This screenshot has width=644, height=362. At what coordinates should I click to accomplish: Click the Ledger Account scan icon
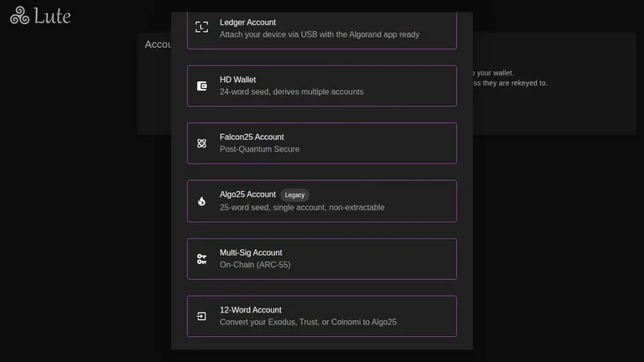(201, 27)
